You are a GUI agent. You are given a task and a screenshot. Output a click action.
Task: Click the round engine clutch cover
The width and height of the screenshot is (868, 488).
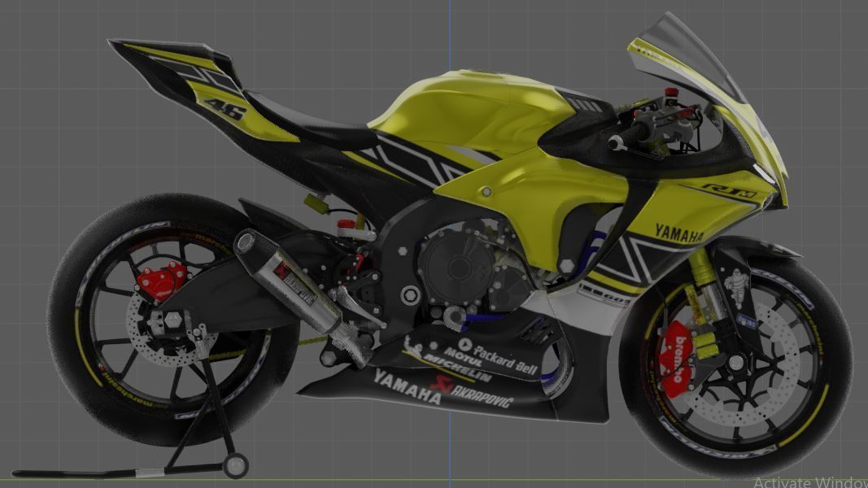pyautogui.click(x=457, y=268)
